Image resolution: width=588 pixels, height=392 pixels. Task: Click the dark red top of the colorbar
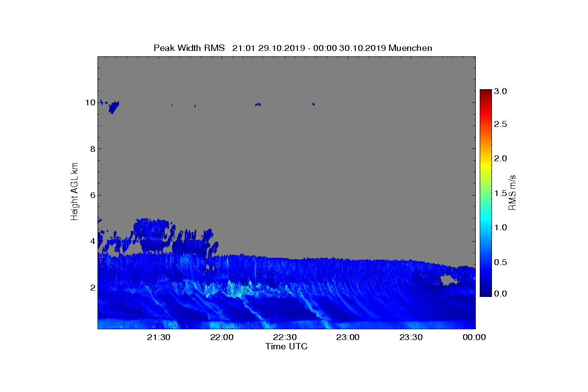point(486,93)
